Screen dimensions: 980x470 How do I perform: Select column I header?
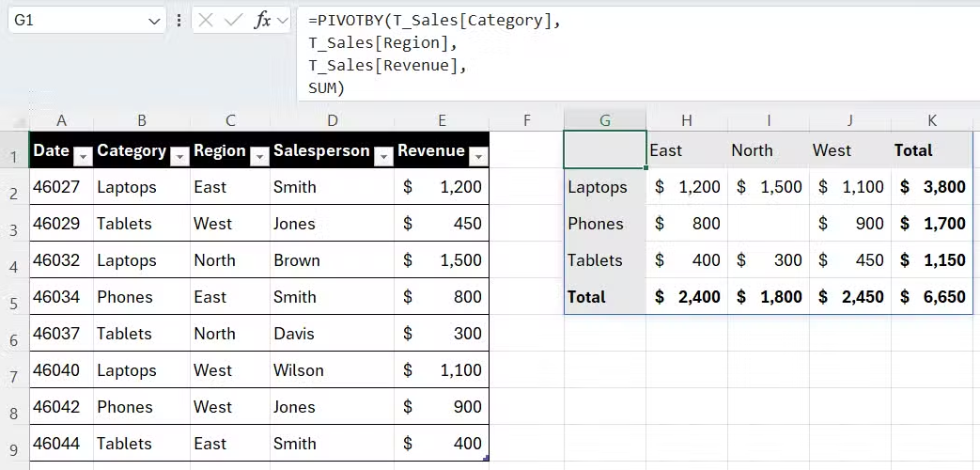(x=769, y=120)
